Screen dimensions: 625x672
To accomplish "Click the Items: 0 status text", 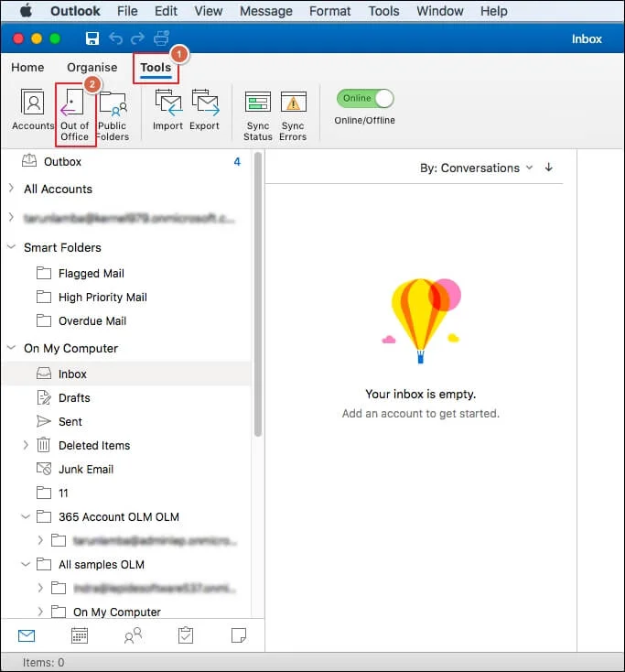I will pos(44,662).
